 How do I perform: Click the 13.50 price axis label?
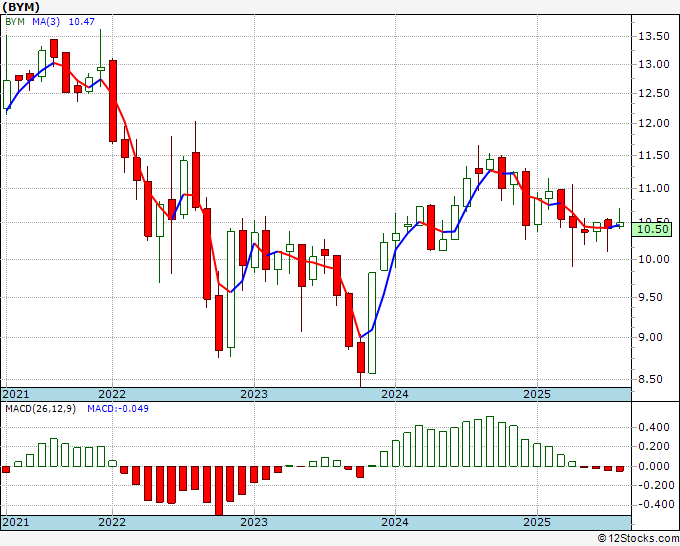(x=654, y=36)
